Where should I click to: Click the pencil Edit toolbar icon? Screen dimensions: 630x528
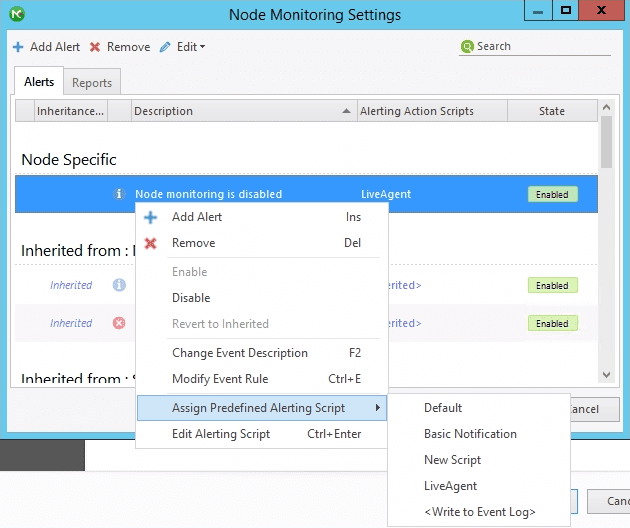click(165, 47)
